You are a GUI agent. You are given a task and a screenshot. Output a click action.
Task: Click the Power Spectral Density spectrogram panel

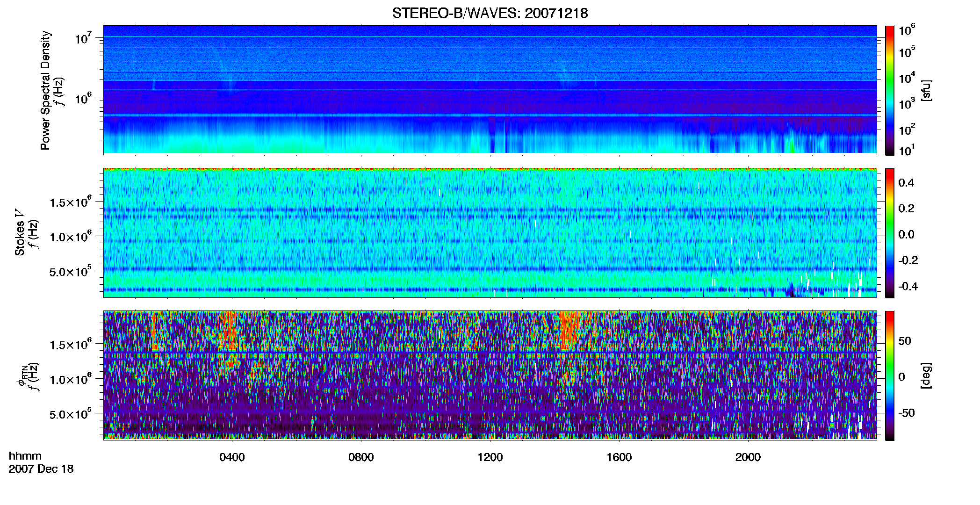(x=490, y=89)
